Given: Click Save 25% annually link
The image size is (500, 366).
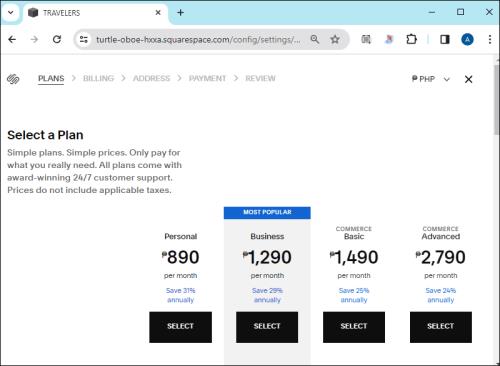Looking at the screenshot, I should coord(354,295).
